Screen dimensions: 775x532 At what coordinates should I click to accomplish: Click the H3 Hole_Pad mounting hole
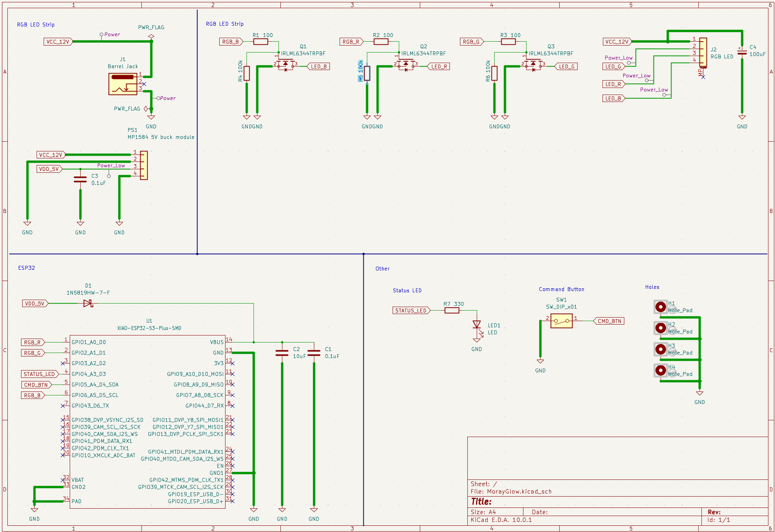pos(661,349)
